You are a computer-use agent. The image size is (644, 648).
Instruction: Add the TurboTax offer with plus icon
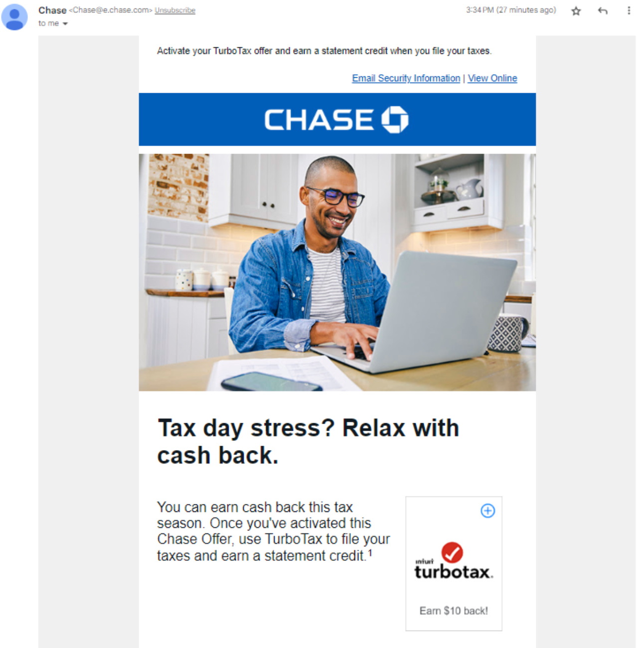tap(487, 510)
